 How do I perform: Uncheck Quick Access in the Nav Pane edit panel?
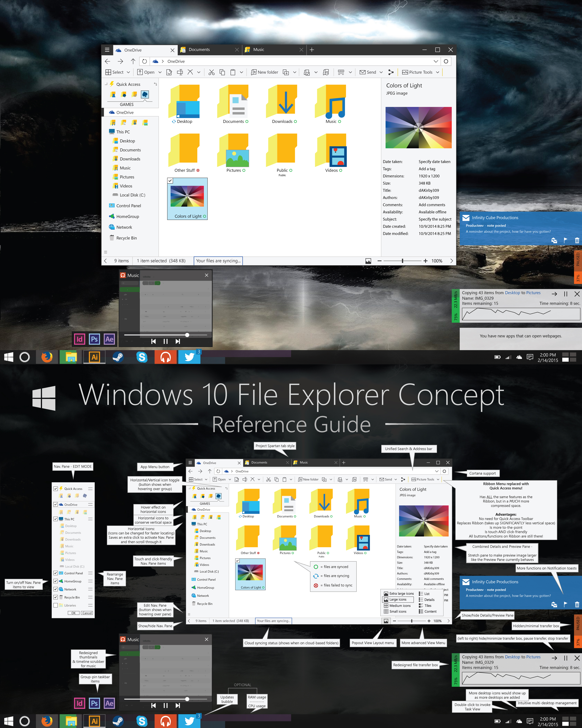pyautogui.click(x=56, y=489)
